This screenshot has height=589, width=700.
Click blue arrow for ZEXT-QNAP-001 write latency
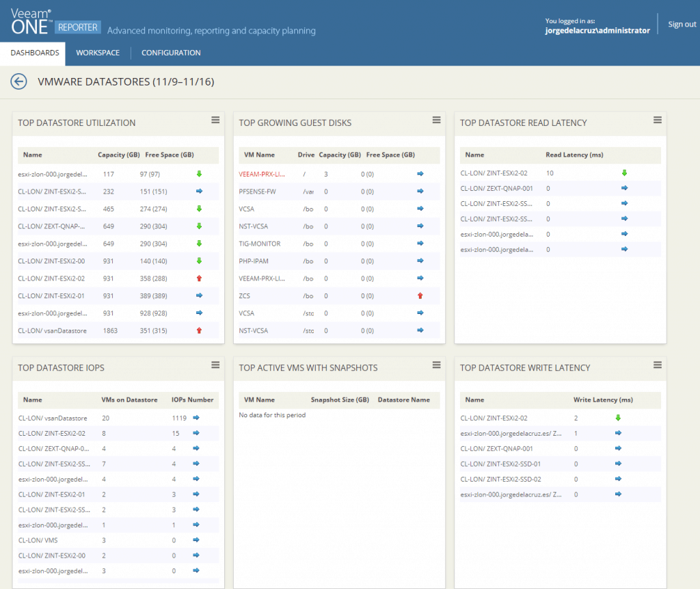pyautogui.click(x=618, y=448)
